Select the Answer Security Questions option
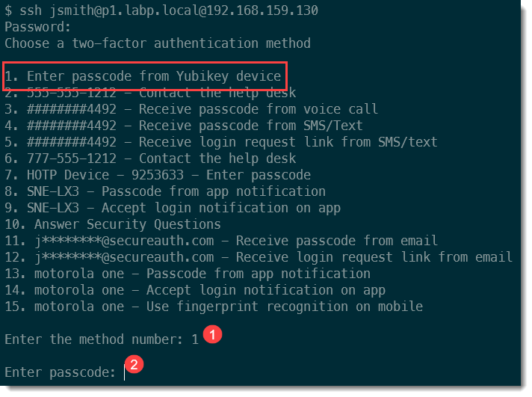Screen dimensions: 532x397 click(113, 224)
